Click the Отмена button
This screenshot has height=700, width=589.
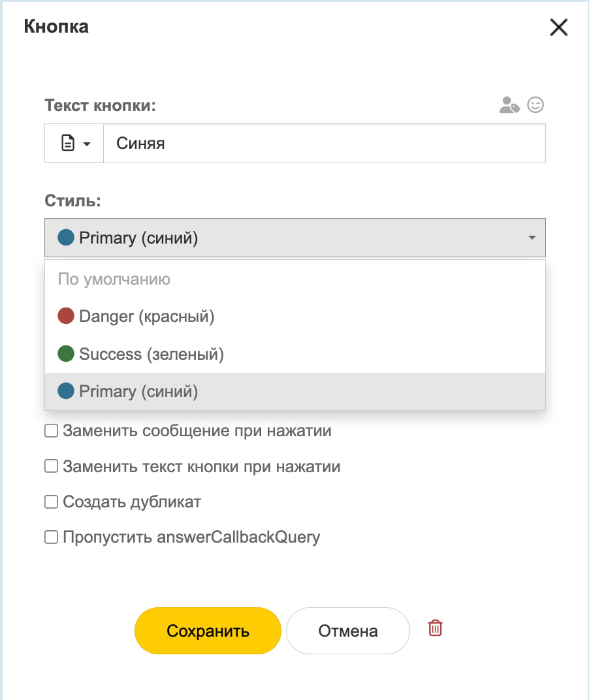[x=347, y=631]
